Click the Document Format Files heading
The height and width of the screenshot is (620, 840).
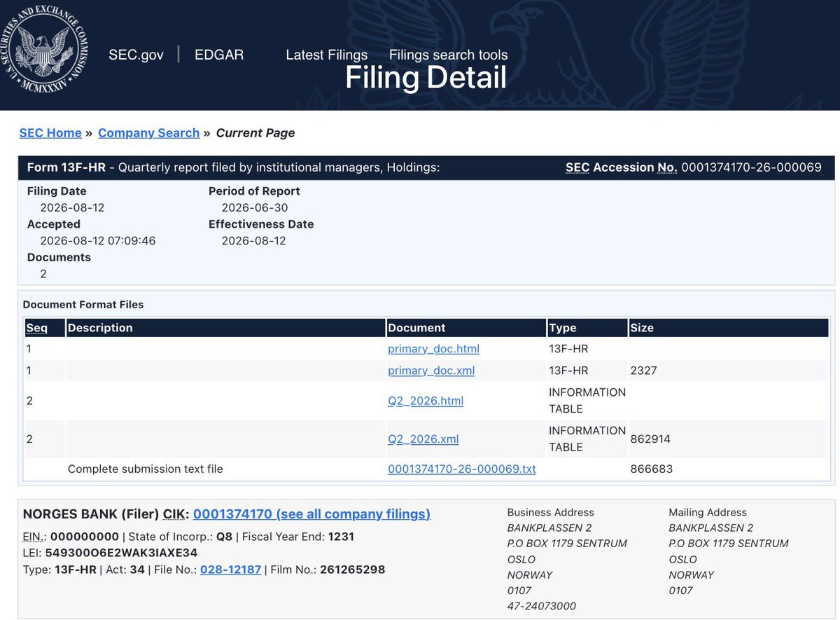point(83,305)
